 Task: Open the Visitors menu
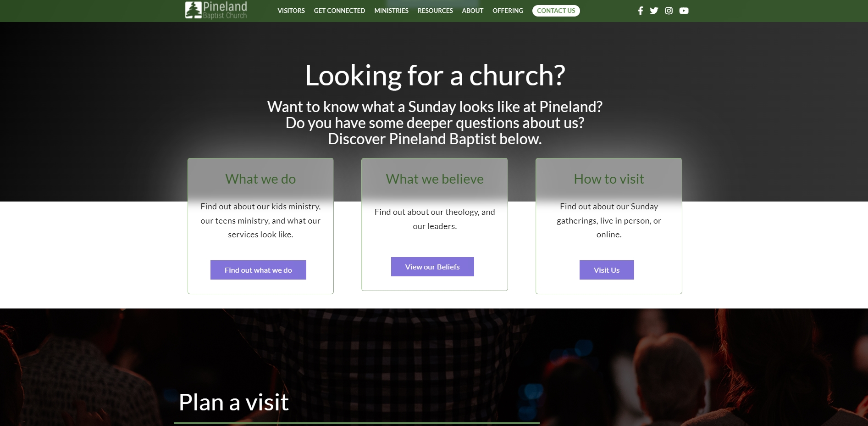point(291,11)
